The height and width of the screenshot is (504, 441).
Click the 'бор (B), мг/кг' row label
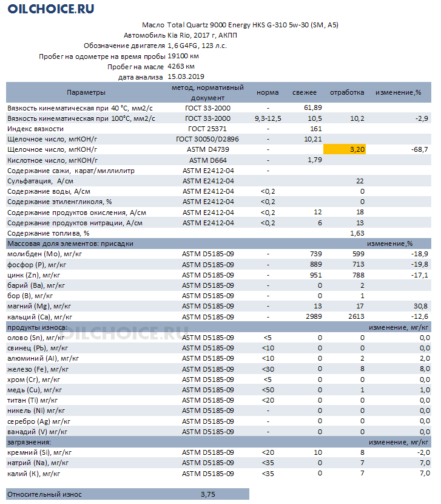(30, 296)
